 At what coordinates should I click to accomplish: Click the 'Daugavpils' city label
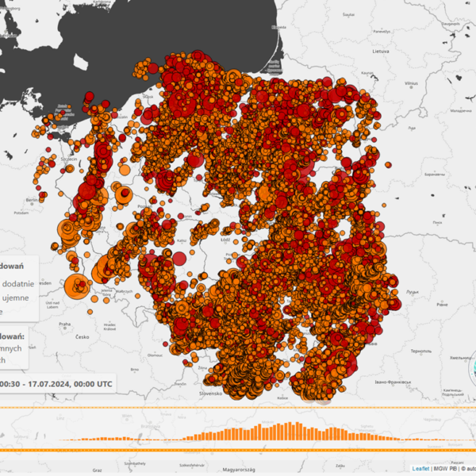click(x=451, y=24)
